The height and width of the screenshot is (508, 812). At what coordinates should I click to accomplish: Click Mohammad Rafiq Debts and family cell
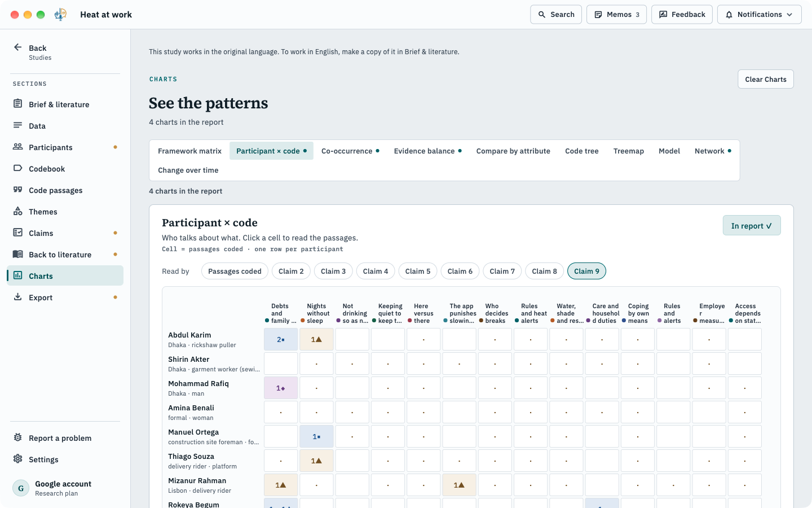[281, 388]
